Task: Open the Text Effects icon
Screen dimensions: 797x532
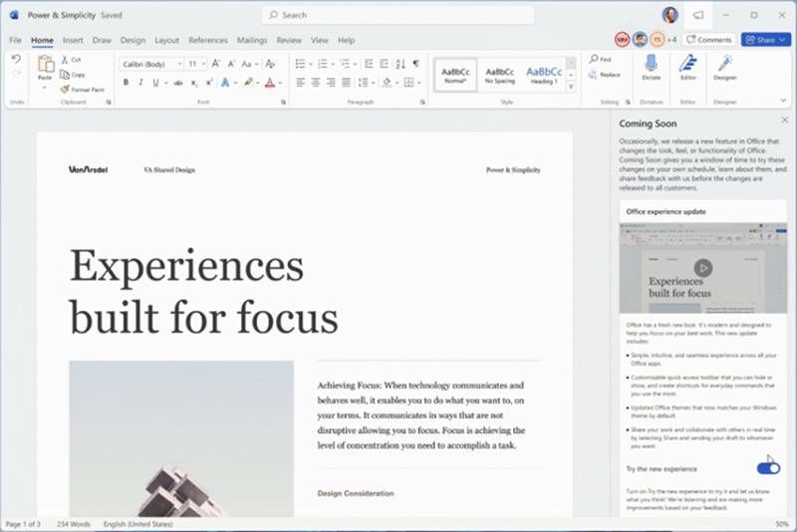Action: tap(225, 83)
